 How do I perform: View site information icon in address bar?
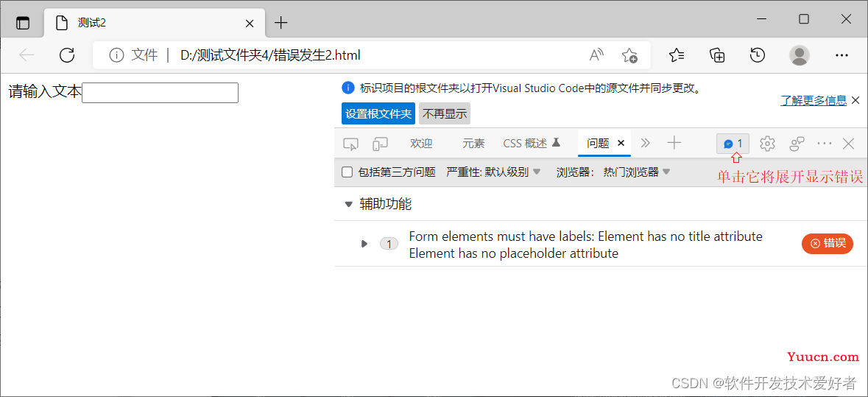(x=116, y=55)
